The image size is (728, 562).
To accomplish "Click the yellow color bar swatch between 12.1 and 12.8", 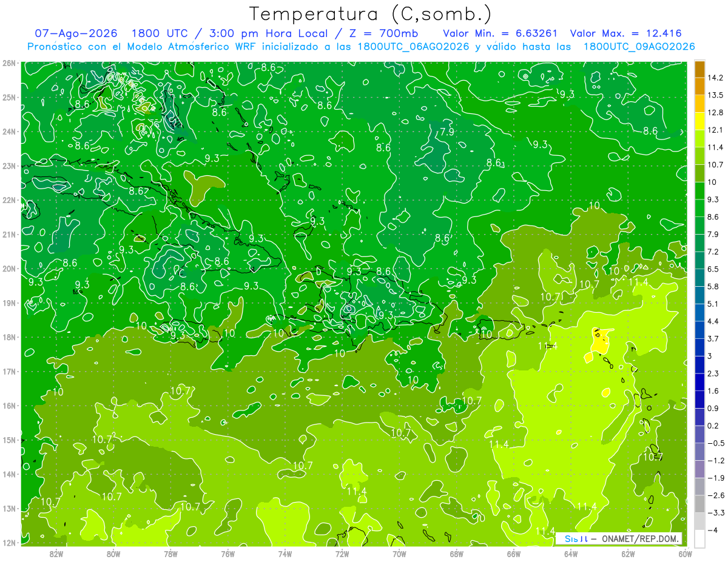I will click(699, 121).
